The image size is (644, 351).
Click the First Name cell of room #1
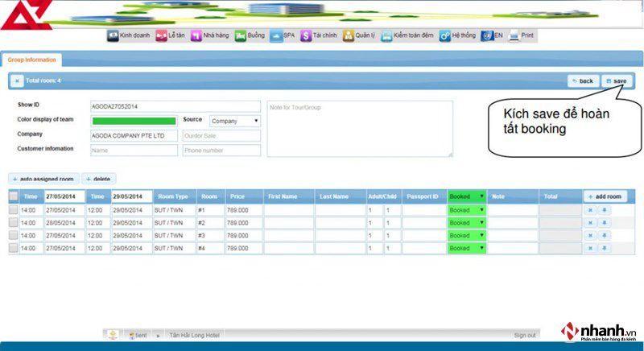[289, 210]
